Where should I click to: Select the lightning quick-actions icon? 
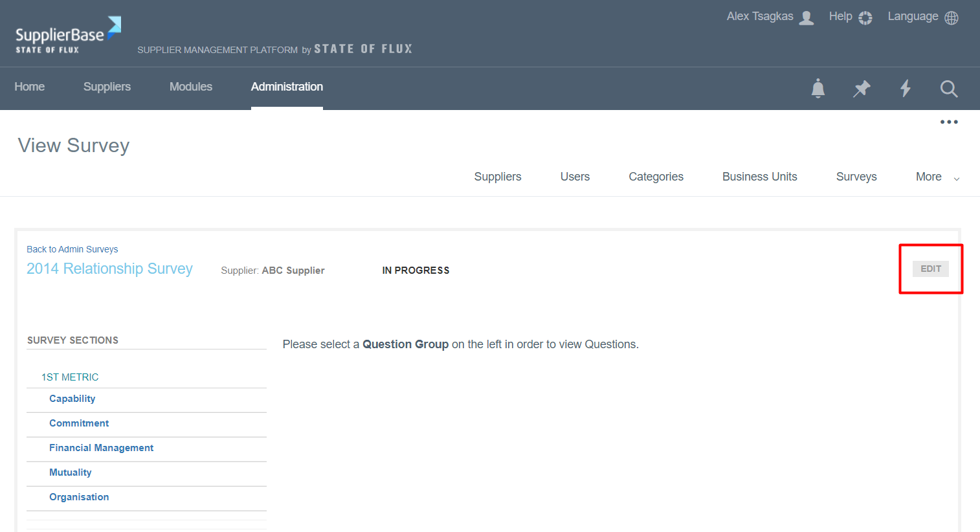905,88
